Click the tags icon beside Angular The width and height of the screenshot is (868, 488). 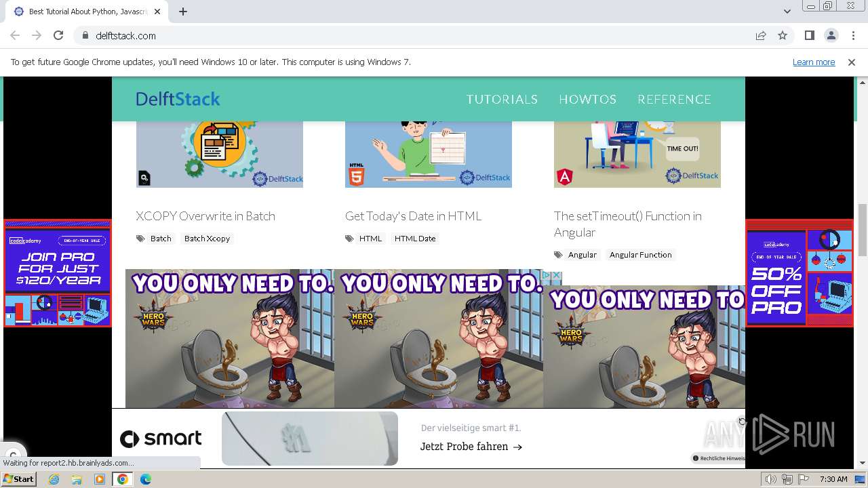(x=558, y=255)
